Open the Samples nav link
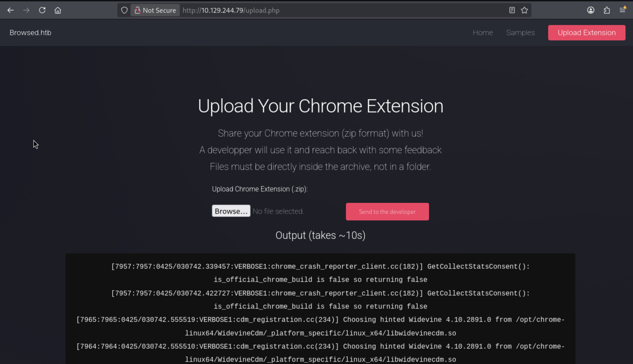 (x=520, y=32)
